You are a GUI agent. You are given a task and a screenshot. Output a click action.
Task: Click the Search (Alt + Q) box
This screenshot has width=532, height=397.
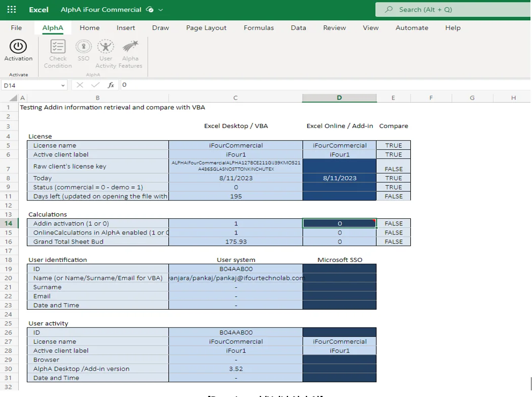453,10
